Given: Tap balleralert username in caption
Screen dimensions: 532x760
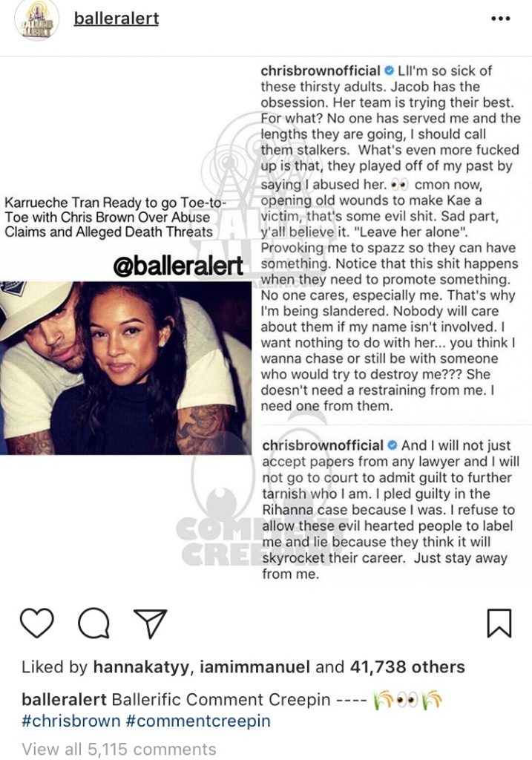Looking at the screenshot, I should tap(64, 699).
